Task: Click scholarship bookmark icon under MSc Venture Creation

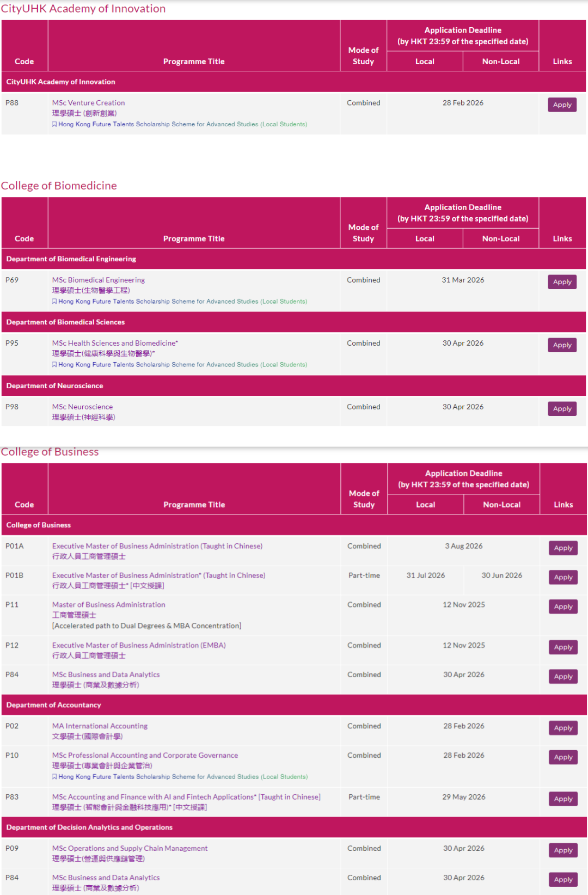Action: (54, 124)
